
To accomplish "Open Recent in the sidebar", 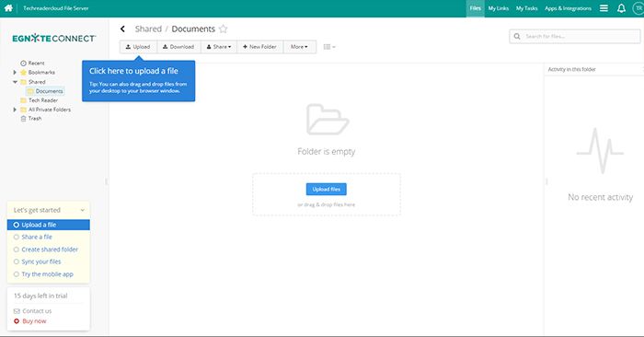I will click(36, 64).
